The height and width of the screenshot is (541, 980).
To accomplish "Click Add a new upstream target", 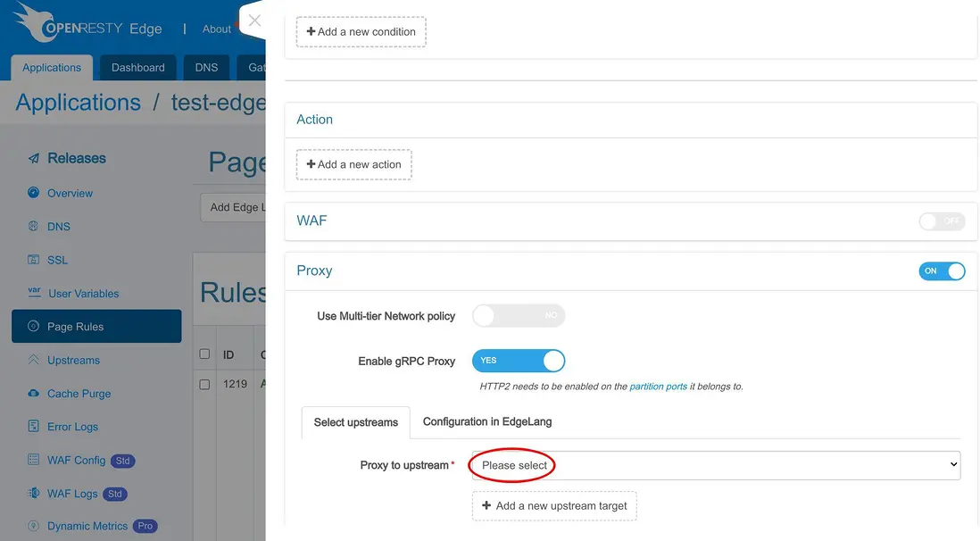I will tap(553, 506).
